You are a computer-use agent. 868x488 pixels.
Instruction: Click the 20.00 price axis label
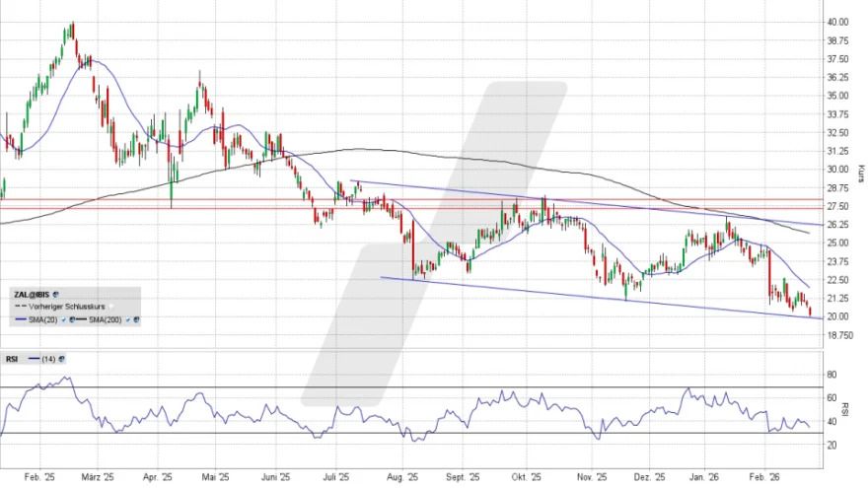(x=836, y=316)
